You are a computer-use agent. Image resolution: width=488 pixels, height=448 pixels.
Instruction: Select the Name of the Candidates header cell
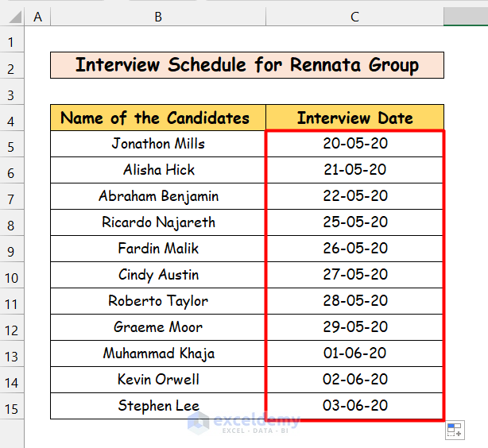click(158, 118)
